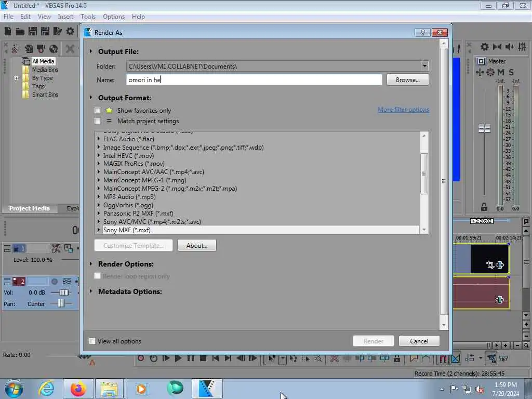Click the track 2 Vol slider handle
This screenshot has width=532, height=399.
coord(63,292)
